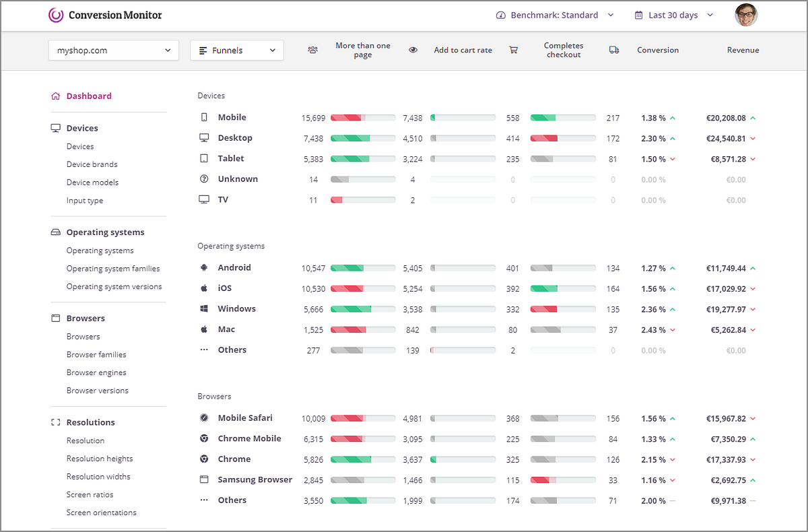Click the Samsung Browser icon
This screenshot has width=808, height=532.
click(x=204, y=479)
